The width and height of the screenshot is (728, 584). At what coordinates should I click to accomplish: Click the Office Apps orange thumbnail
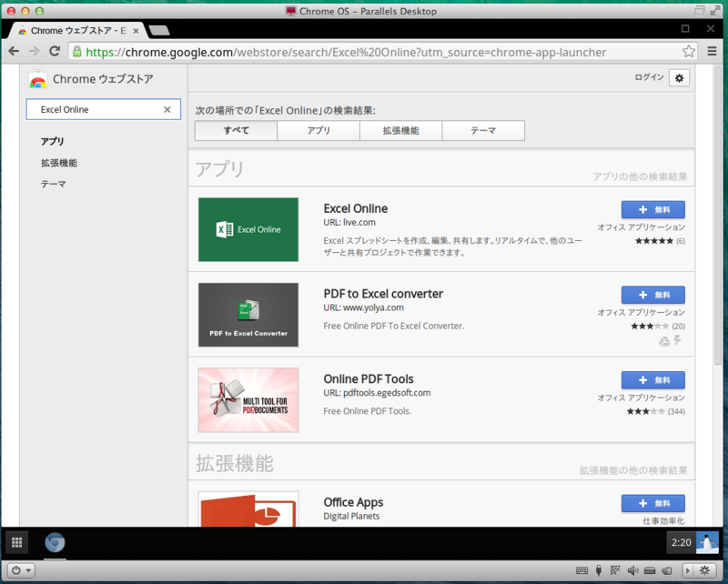[248, 509]
